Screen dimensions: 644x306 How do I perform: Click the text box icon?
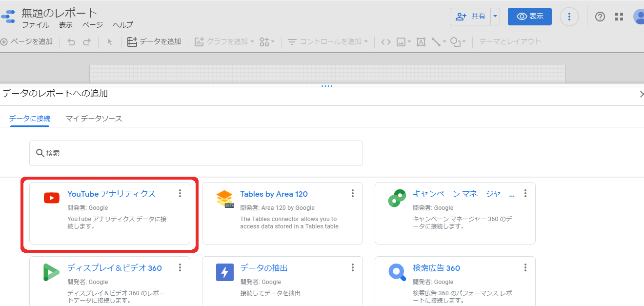[421, 42]
